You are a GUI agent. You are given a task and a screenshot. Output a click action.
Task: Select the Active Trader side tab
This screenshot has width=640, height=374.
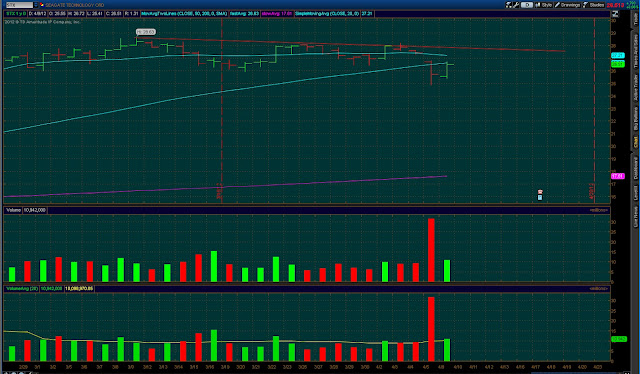635,88
